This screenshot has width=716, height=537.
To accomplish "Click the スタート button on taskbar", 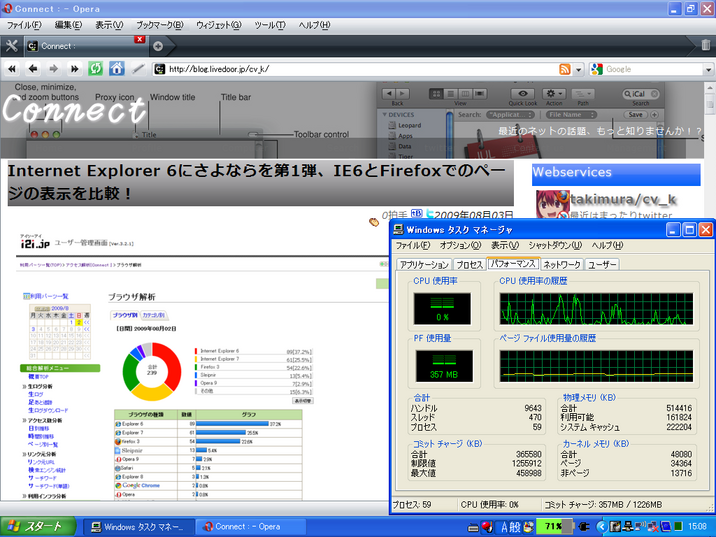I will click(x=38, y=527).
